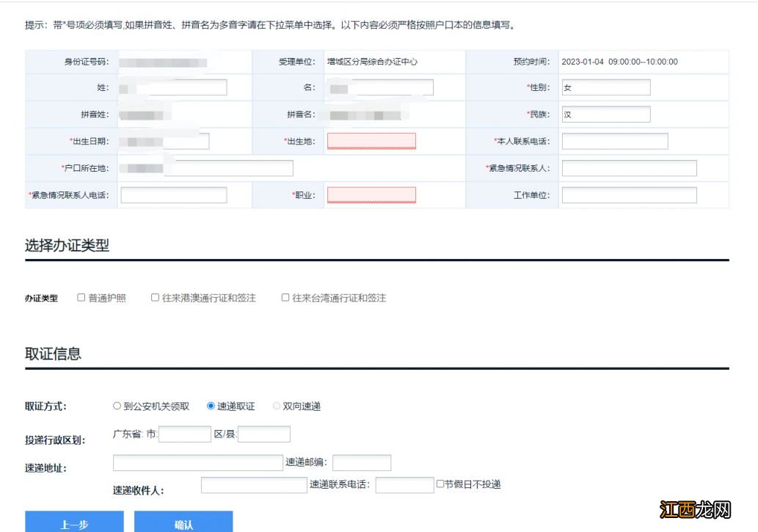
Task: Click the 工作单位 work unit field
Action: (x=628, y=194)
